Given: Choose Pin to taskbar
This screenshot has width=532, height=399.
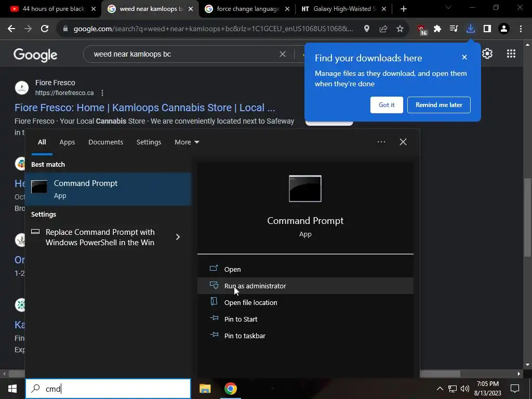Looking at the screenshot, I should point(305,336).
